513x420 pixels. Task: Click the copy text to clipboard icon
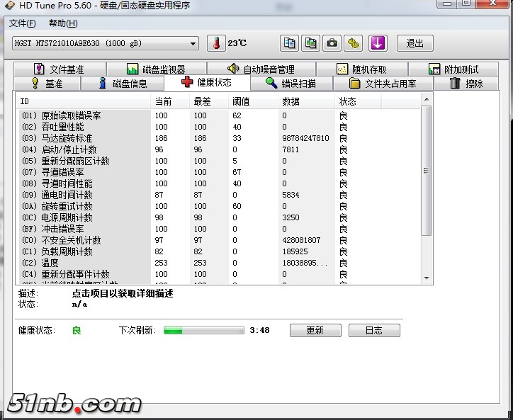(x=289, y=43)
